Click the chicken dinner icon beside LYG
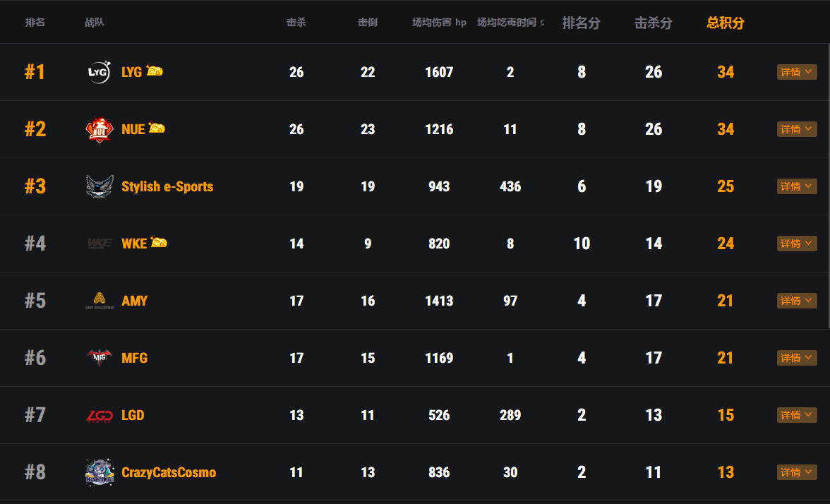This screenshot has width=830, height=504. (155, 71)
